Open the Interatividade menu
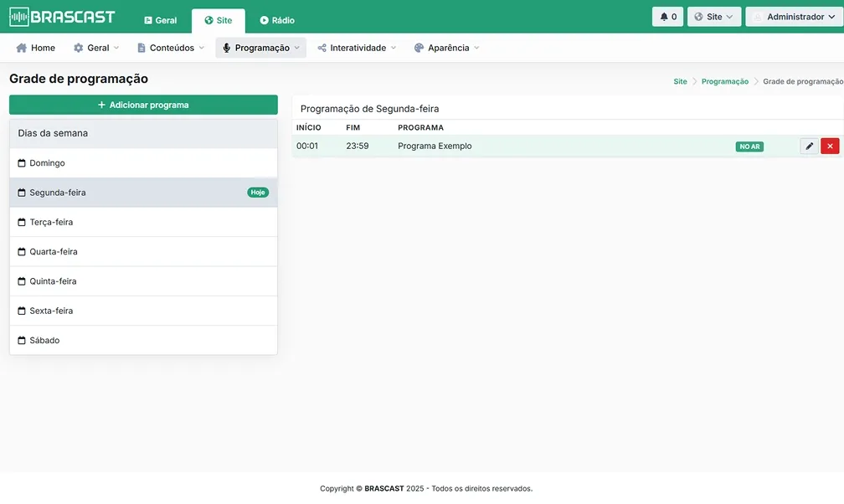This screenshot has height=504, width=844. 357,48
